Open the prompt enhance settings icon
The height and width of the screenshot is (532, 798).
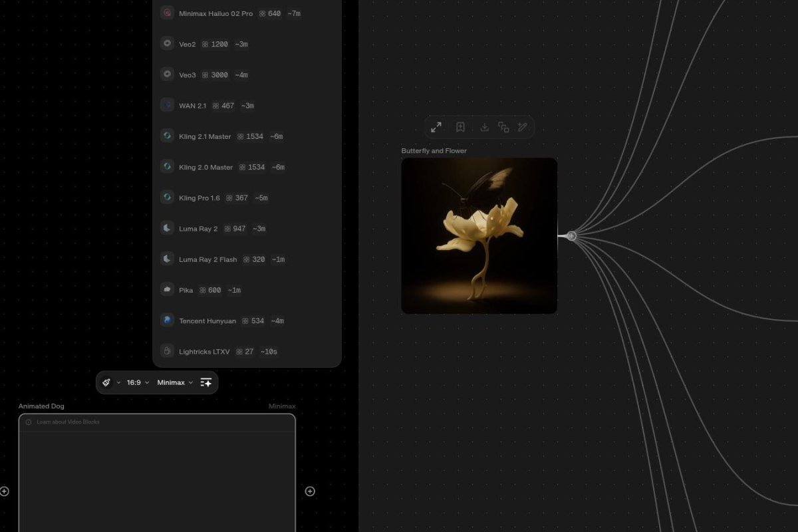click(206, 382)
